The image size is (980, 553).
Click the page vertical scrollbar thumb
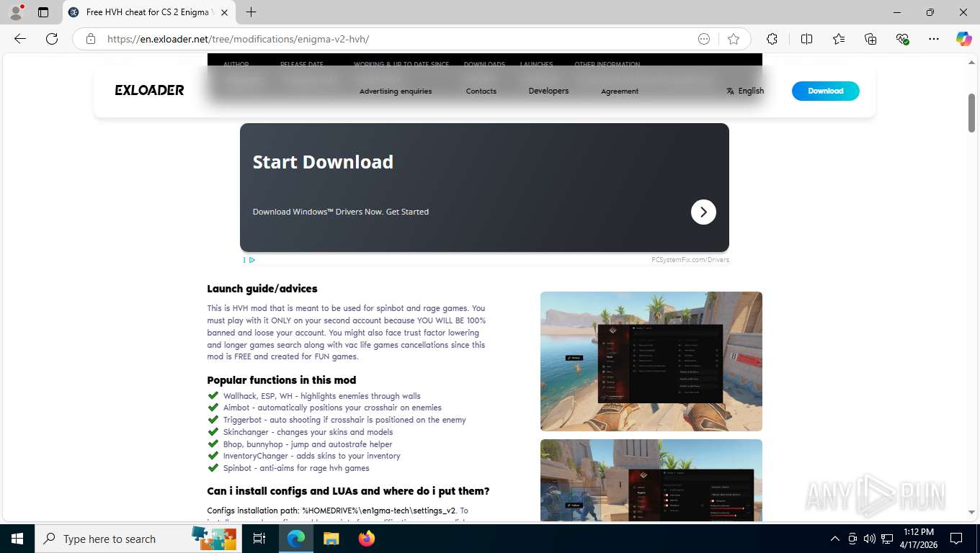(972, 113)
